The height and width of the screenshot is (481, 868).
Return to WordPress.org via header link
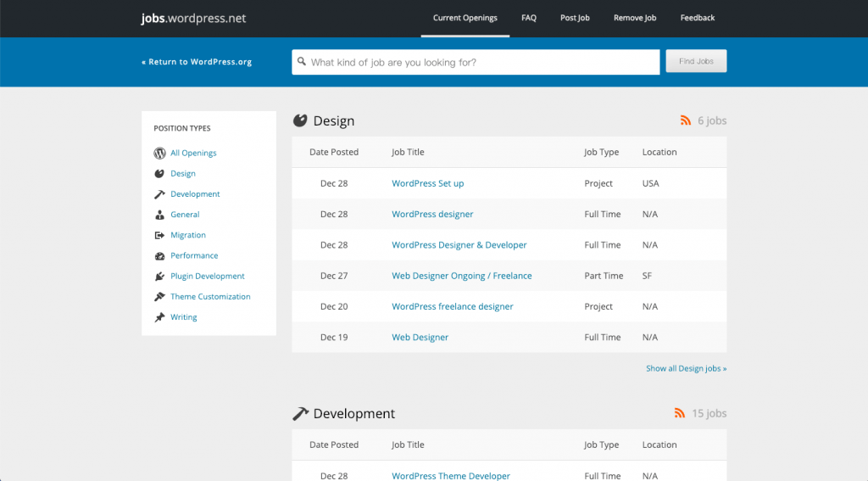tap(197, 62)
